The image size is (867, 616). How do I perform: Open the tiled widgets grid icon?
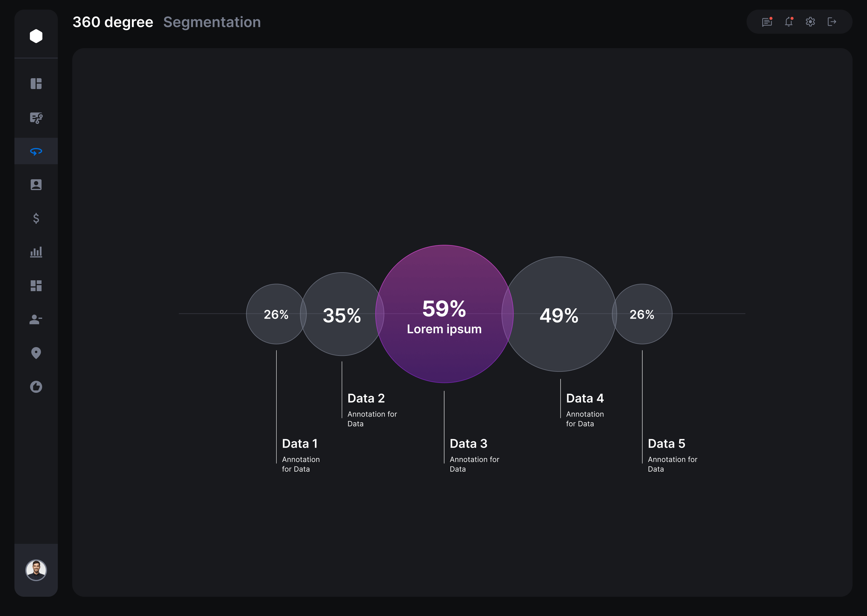(36, 286)
